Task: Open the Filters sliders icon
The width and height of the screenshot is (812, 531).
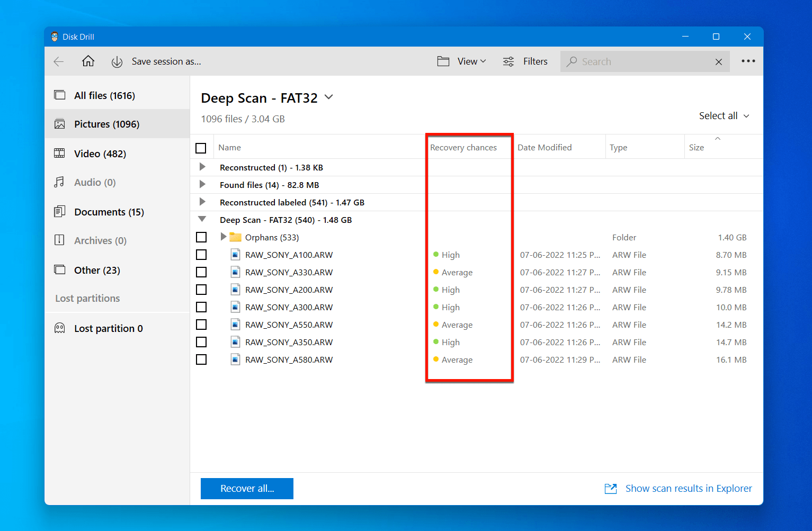Action: click(x=508, y=61)
